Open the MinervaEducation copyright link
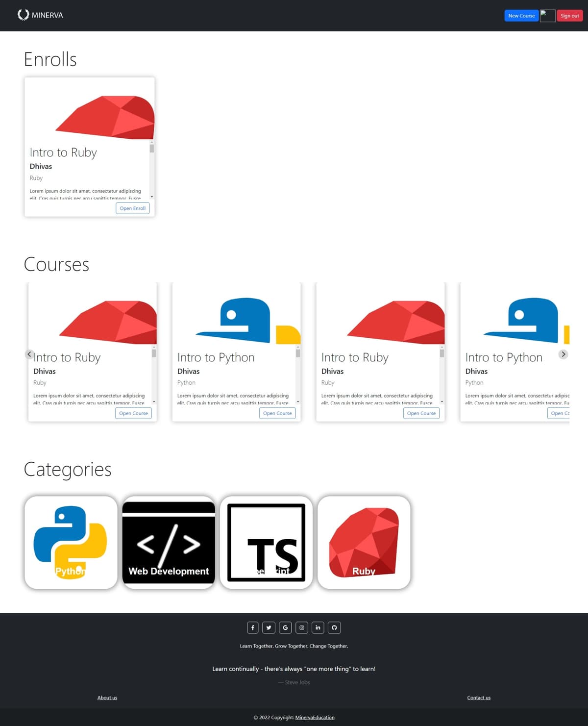The height and width of the screenshot is (726, 588). click(314, 717)
